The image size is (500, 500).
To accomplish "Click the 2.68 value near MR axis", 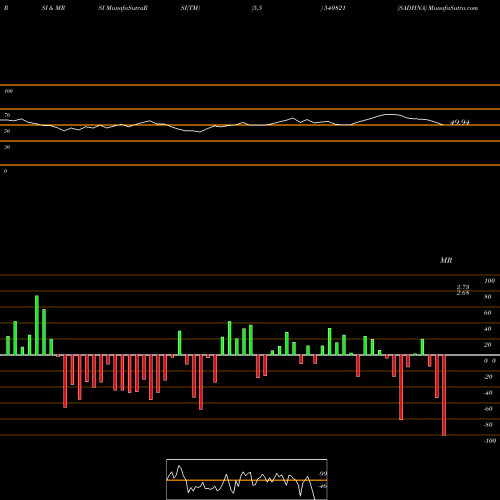I will tap(463, 293).
